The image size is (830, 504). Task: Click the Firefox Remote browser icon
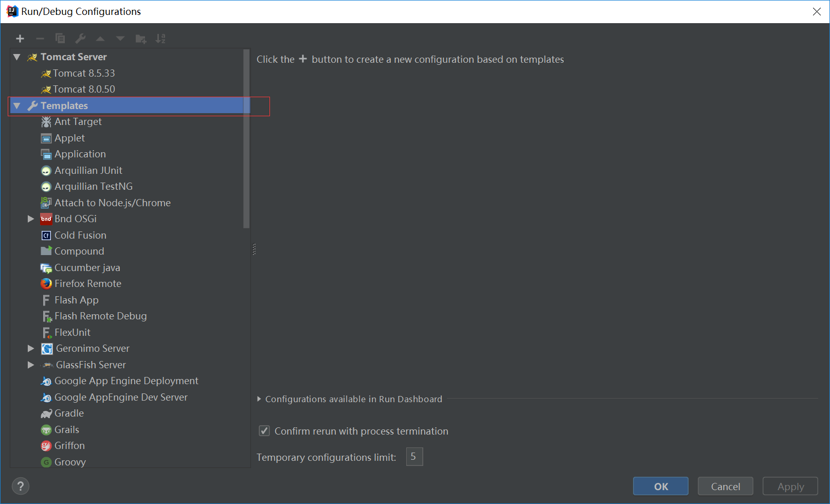(46, 284)
